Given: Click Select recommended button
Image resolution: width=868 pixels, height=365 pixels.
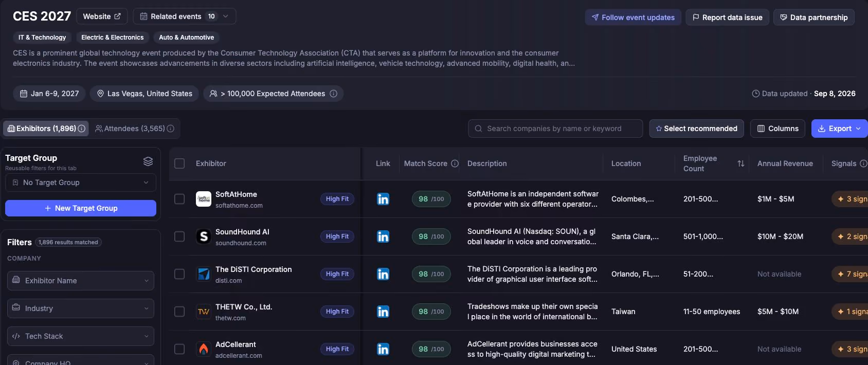Looking at the screenshot, I should tap(697, 129).
